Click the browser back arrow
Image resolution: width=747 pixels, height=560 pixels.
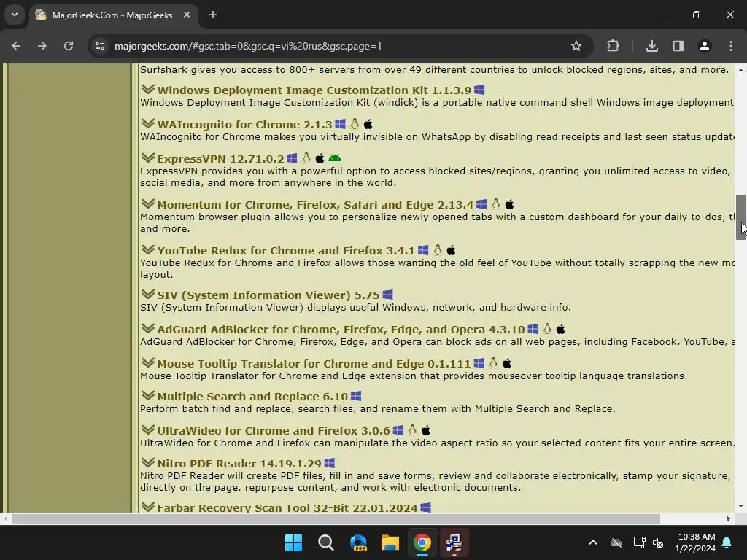click(16, 46)
